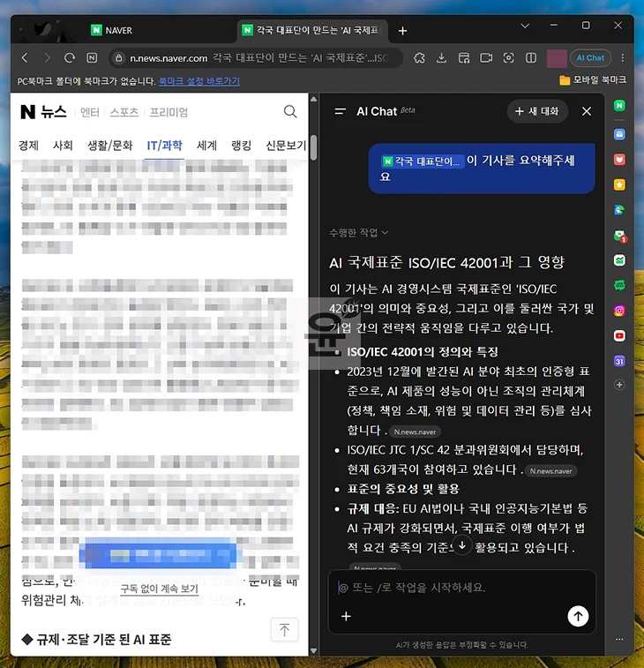Click the plus attach icon in chat input
644x668 pixels.
(x=346, y=616)
